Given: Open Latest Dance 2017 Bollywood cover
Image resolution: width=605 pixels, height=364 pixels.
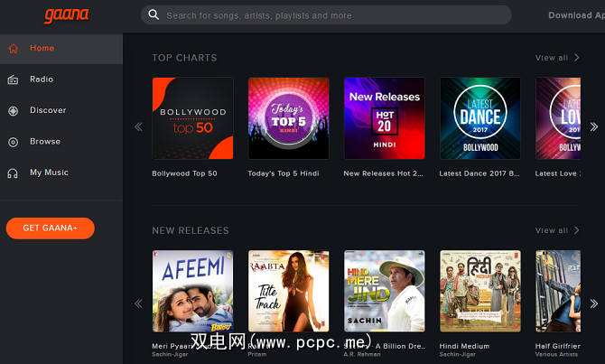Looking at the screenshot, I should point(480,118).
